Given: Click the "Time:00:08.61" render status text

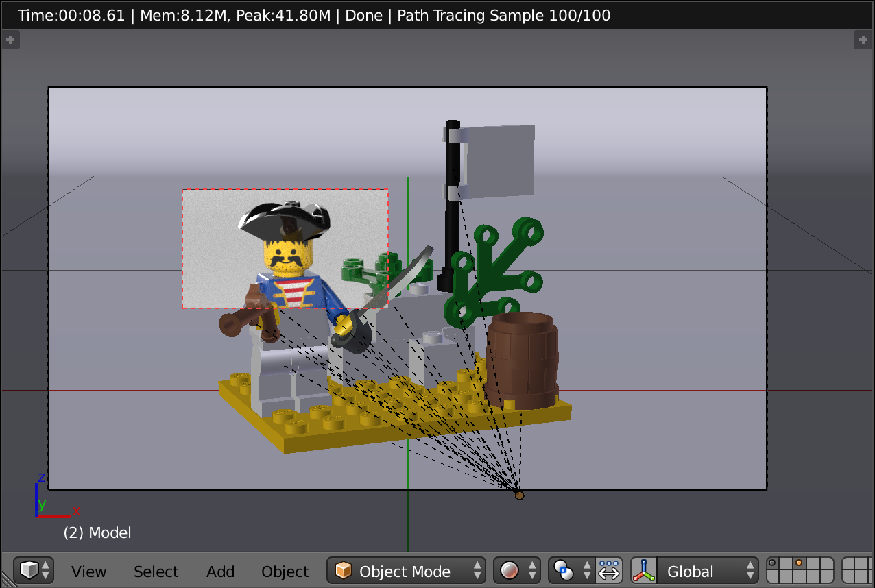Looking at the screenshot, I should tap(71, 15).
